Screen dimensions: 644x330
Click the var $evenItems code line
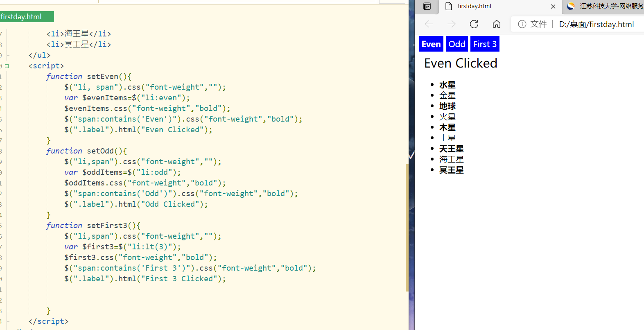(127, 98)
